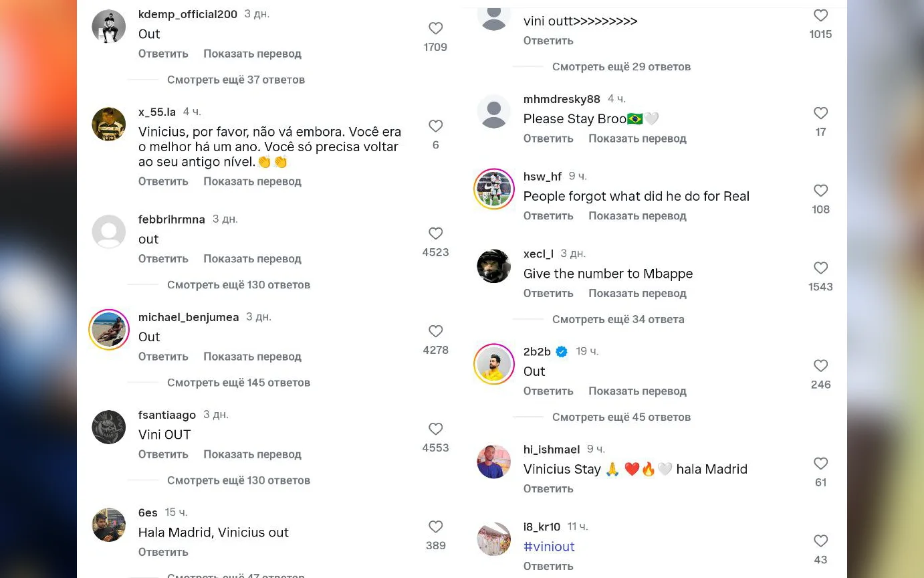Open fsantiaago's profile via username
924x578 pixels.
[x=167, y=415]
